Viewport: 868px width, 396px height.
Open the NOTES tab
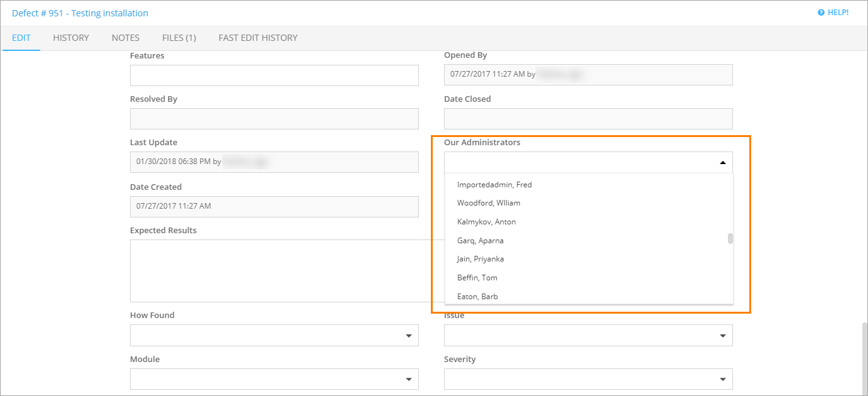tap(126, 38)
